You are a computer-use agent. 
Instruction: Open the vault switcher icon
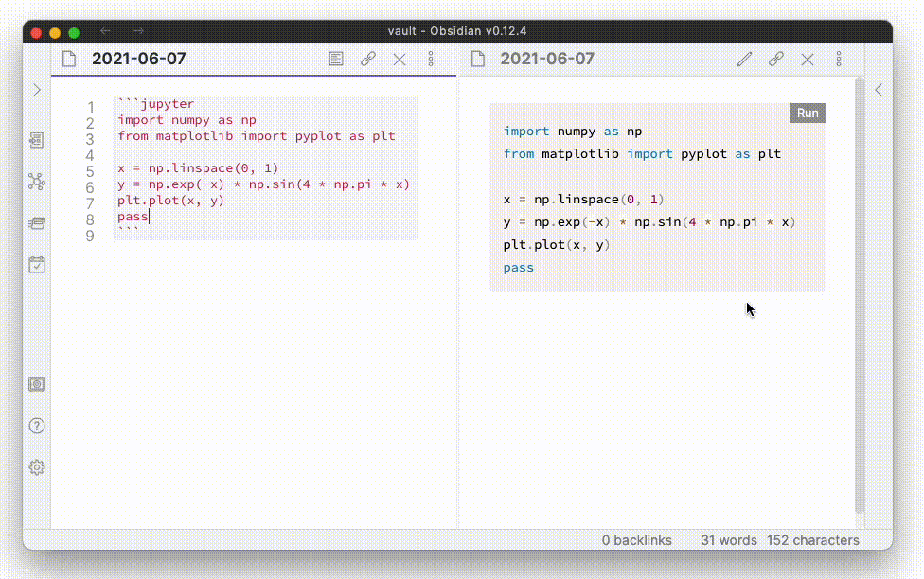pyautogui.click(x=37, y=384)
